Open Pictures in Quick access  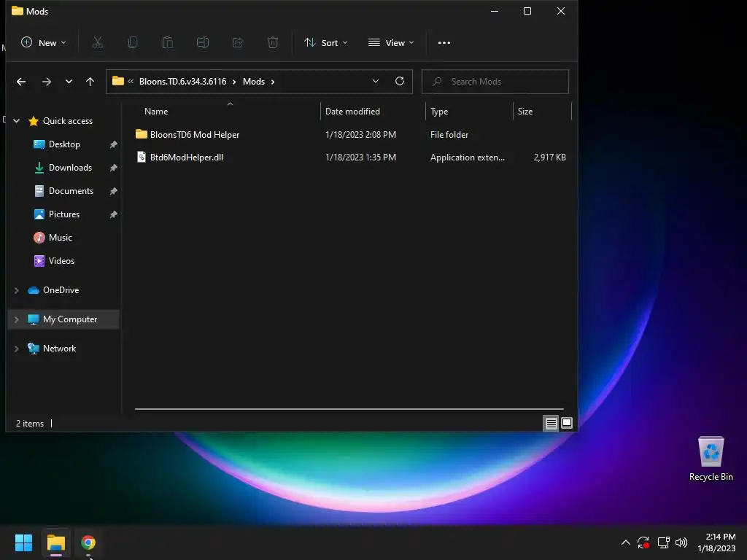tap(64, 214)
